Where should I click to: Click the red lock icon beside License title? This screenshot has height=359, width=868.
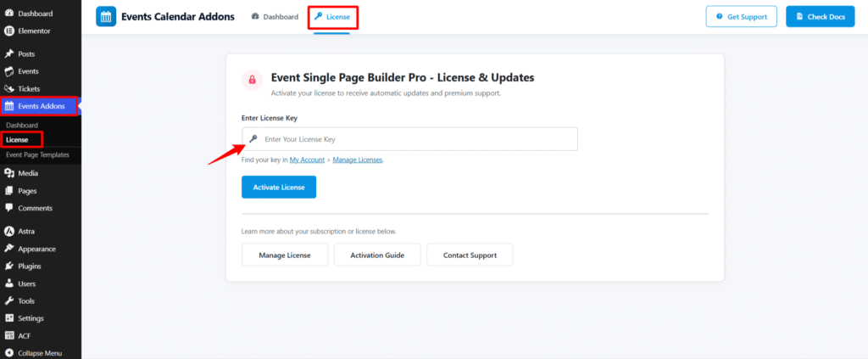pyautogui.click(x=253, y=80)
